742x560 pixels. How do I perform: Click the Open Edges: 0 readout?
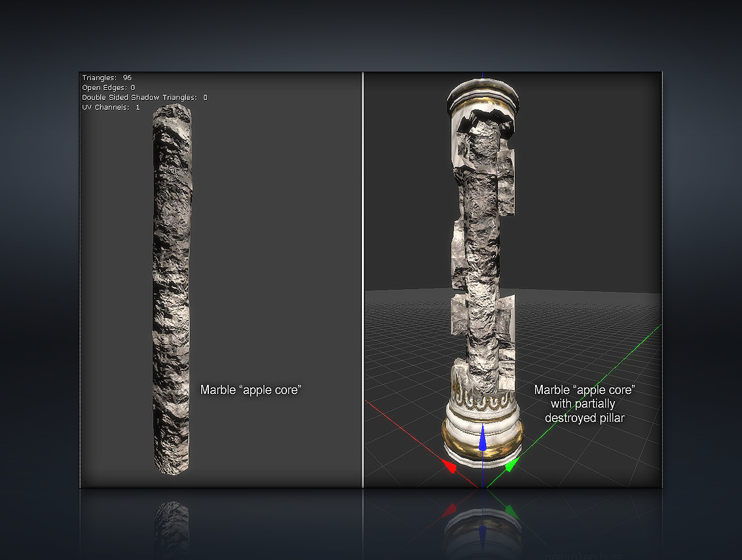109,87
